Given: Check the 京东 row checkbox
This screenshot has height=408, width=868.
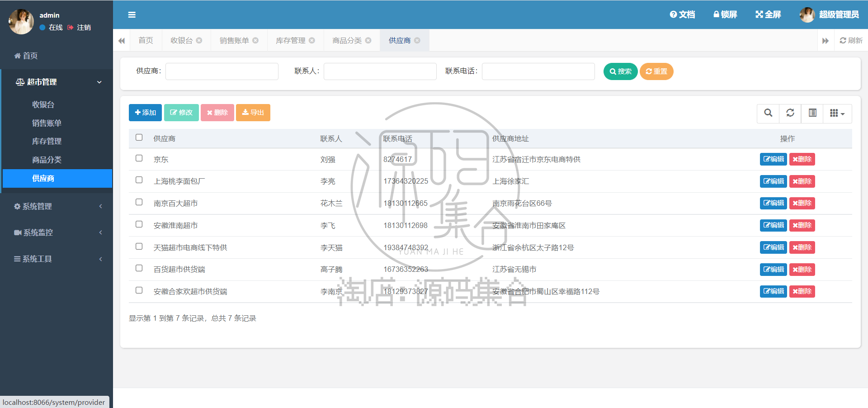Looking at the screenshot, I should pyautogui.click(x=139, y=158).
